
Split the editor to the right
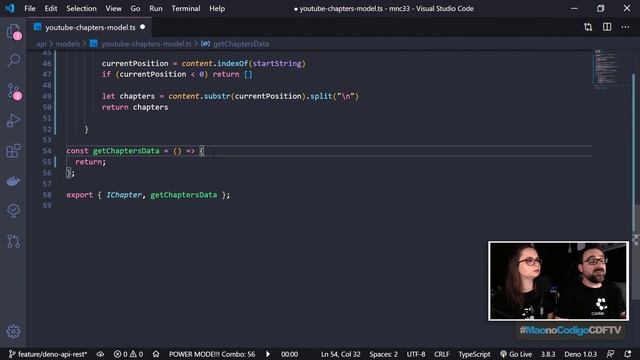607,27
